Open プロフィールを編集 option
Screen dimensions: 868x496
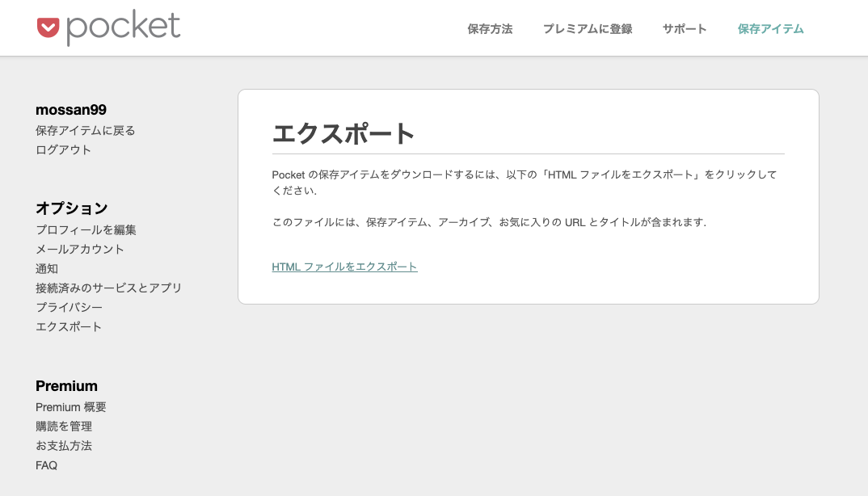(x=86, y=229)
